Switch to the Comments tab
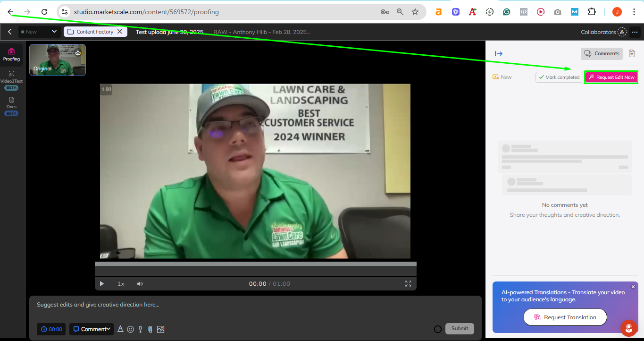644x341 pixels. (x=602, y=53)
